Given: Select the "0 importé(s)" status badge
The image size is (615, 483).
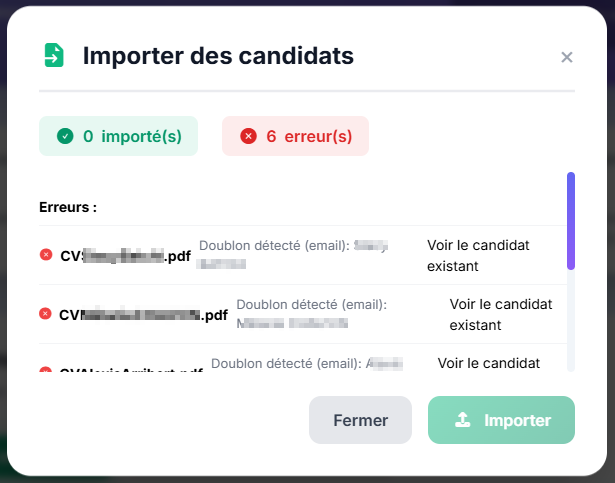Looking at the screenshot, I should click(118, 137).
